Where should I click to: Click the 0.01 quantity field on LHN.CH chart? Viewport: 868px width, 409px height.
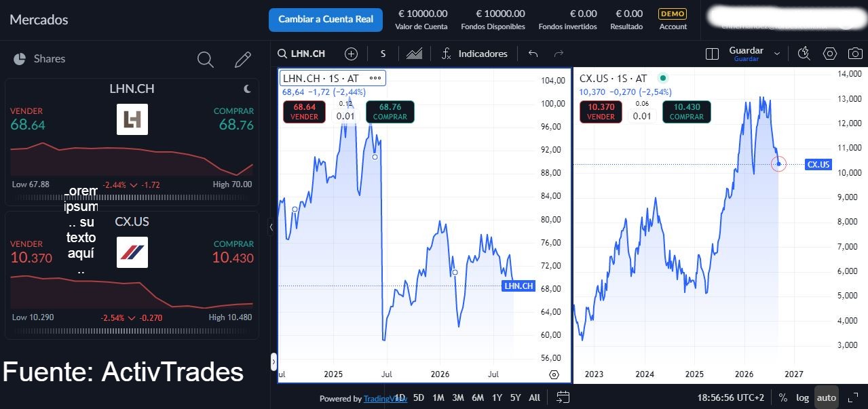pos(345,116)
